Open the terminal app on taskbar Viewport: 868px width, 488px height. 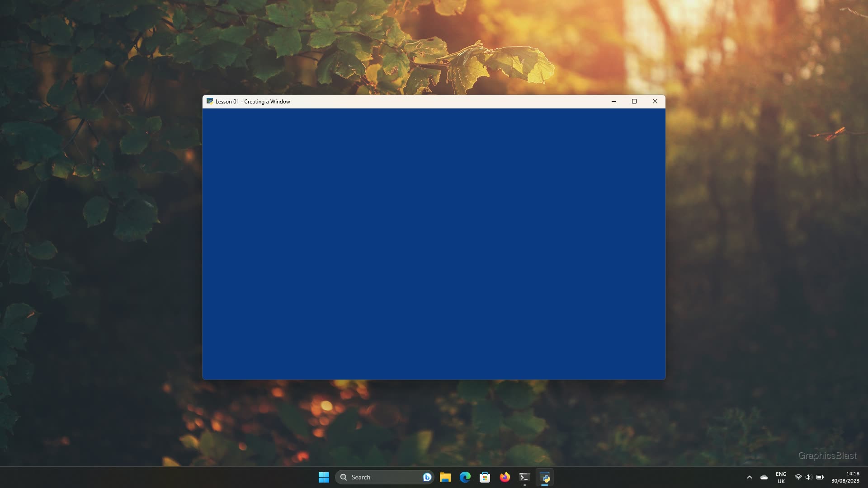[x=524, y=477]
